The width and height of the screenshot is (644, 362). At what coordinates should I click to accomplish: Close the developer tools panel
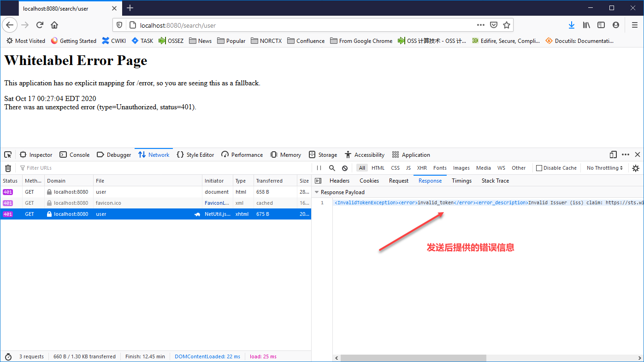tap(638, 154)
